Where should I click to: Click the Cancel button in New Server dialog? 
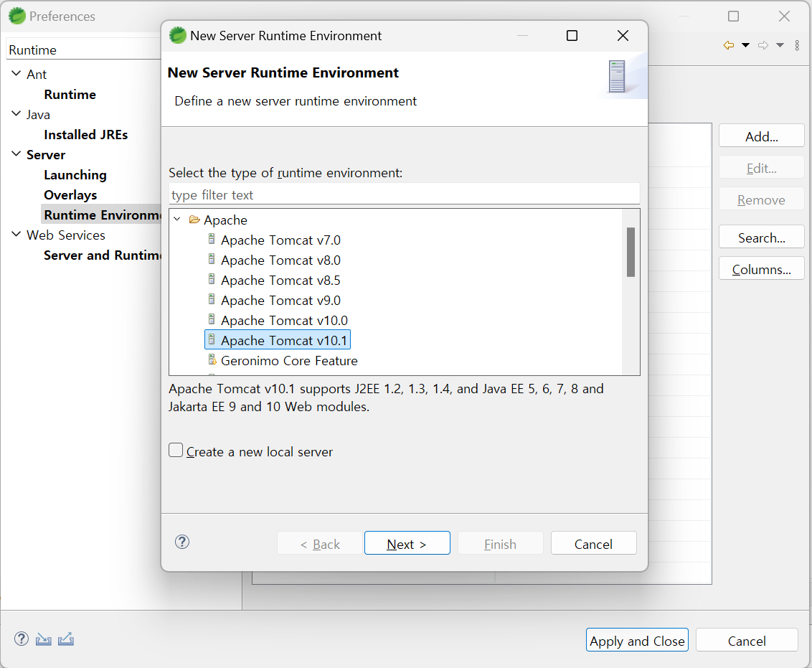593,543
